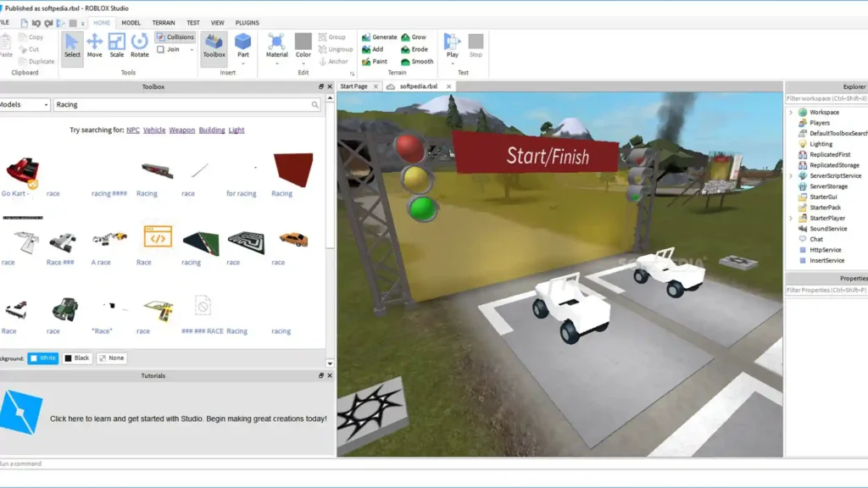Click the Weapon search suggestion link
This screenshot has height=488, width=868.
click(182, 130)
